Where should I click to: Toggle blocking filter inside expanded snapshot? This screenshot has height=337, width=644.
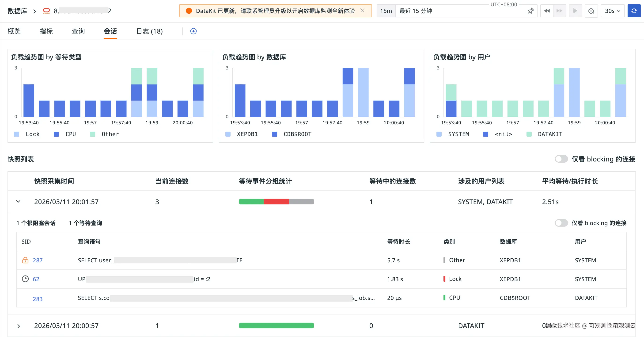[561, 223]
